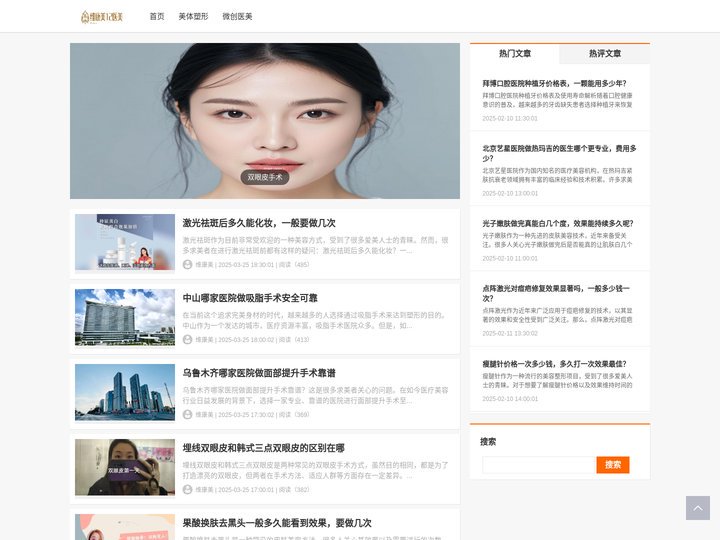Click the site logo in the header
This screenshot has height=540, width=720.
pyautogui.click(x=101, y=17)
